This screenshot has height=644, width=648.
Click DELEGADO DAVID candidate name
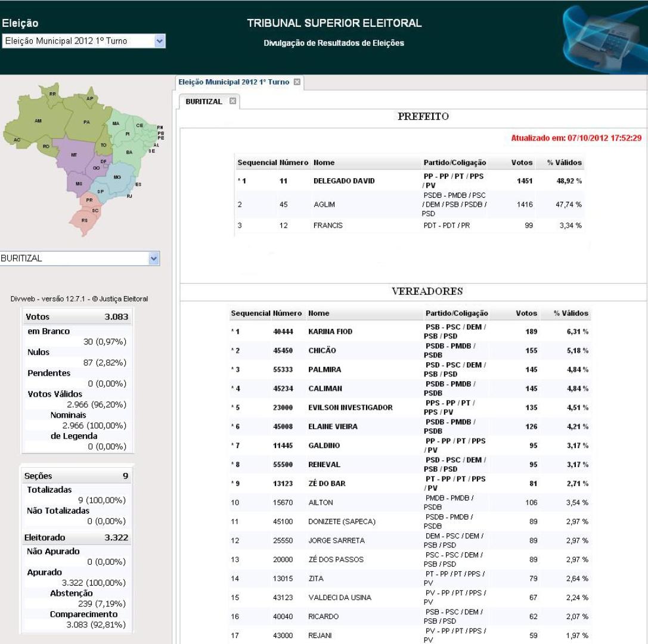pyautogui.click(x=344, y=181)
